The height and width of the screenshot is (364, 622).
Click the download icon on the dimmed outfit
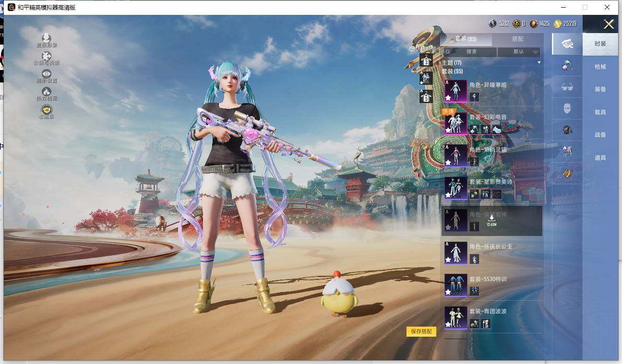[491, 219]
